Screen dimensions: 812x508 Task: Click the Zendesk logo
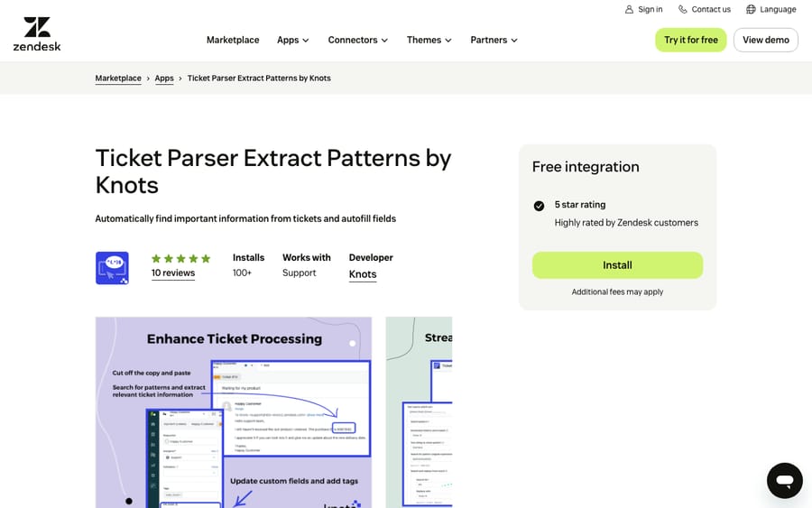point(37,34)
